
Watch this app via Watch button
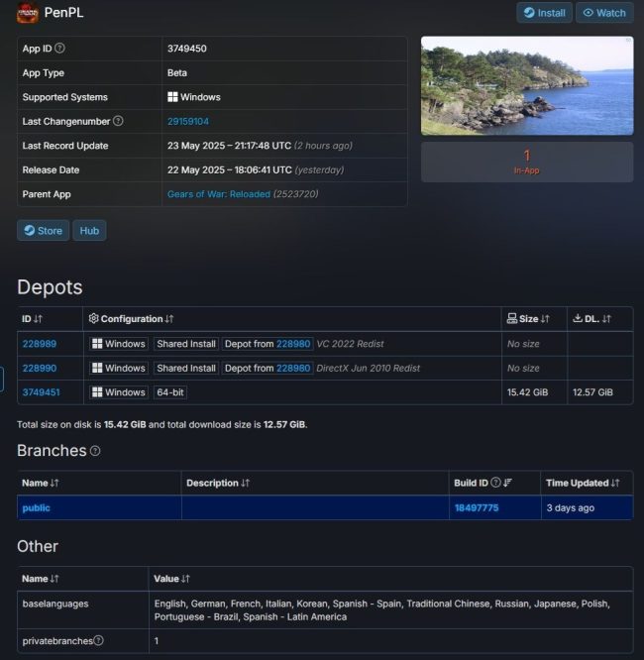604,13
